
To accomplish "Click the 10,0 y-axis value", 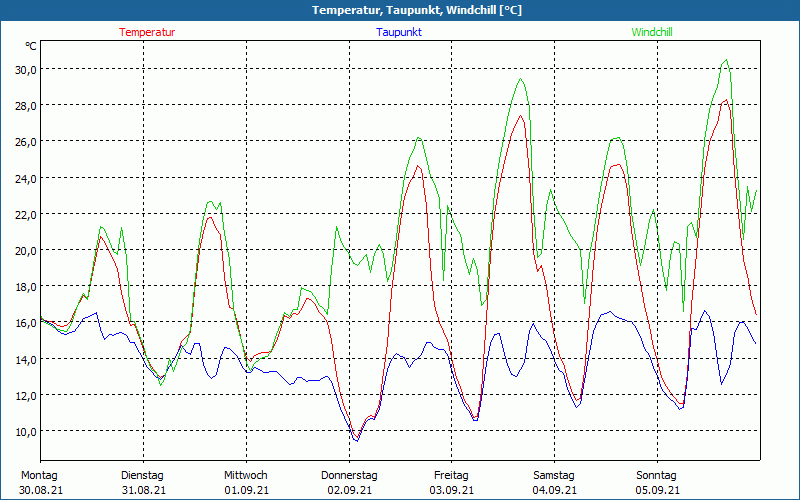I will coord(25,432).
